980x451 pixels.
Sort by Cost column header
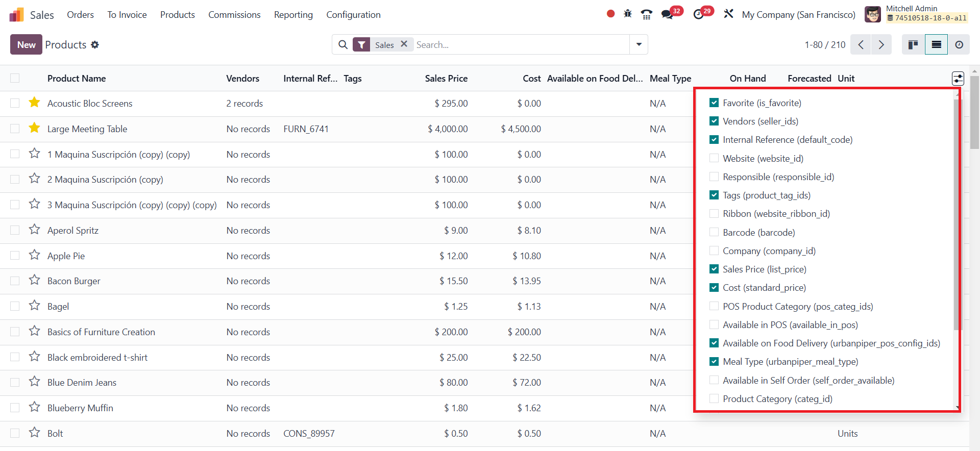point(531,79)
